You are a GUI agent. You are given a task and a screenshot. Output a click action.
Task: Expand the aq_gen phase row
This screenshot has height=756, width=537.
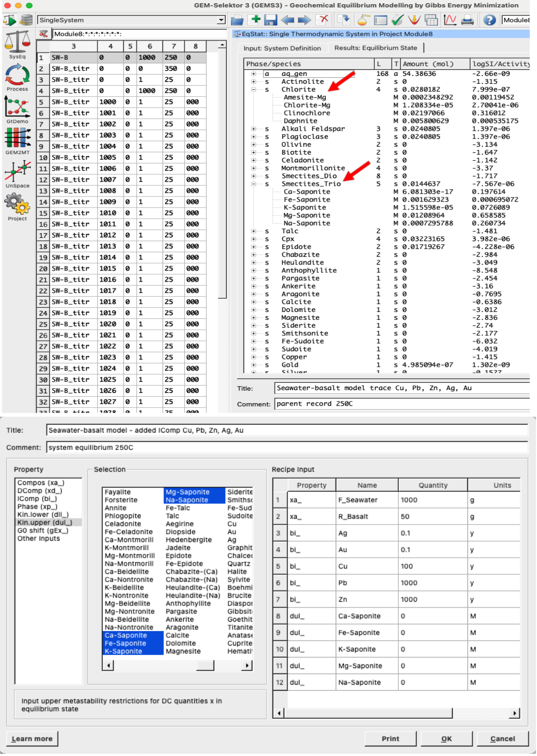point(253,74)
